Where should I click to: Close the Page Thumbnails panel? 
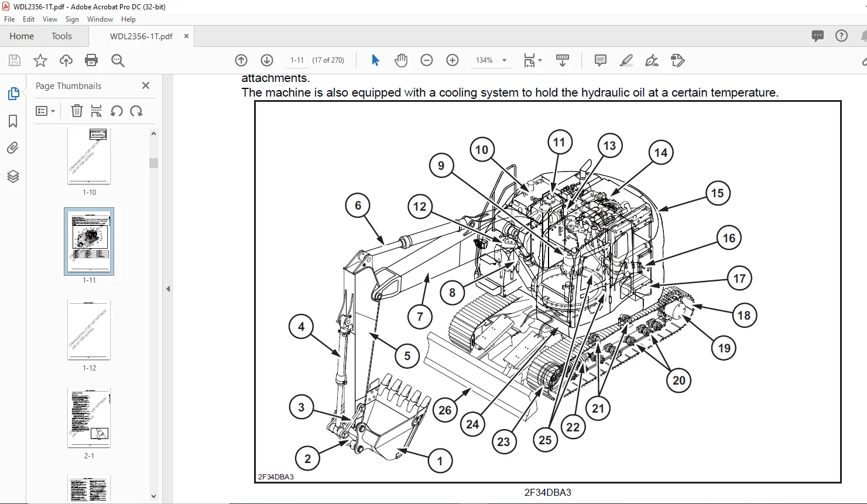(x=146, y=85)
